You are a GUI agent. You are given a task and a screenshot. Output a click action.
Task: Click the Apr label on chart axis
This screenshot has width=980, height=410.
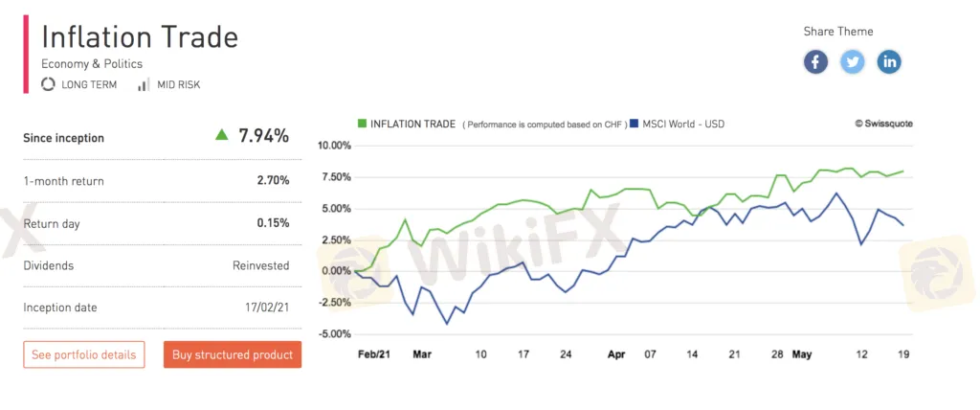[x=616, y=353]
